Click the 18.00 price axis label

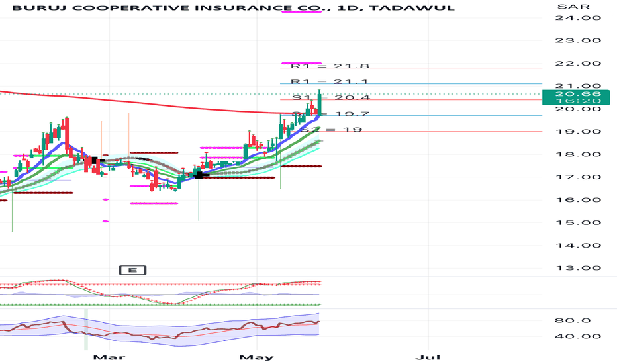click(x=578, y=154)
